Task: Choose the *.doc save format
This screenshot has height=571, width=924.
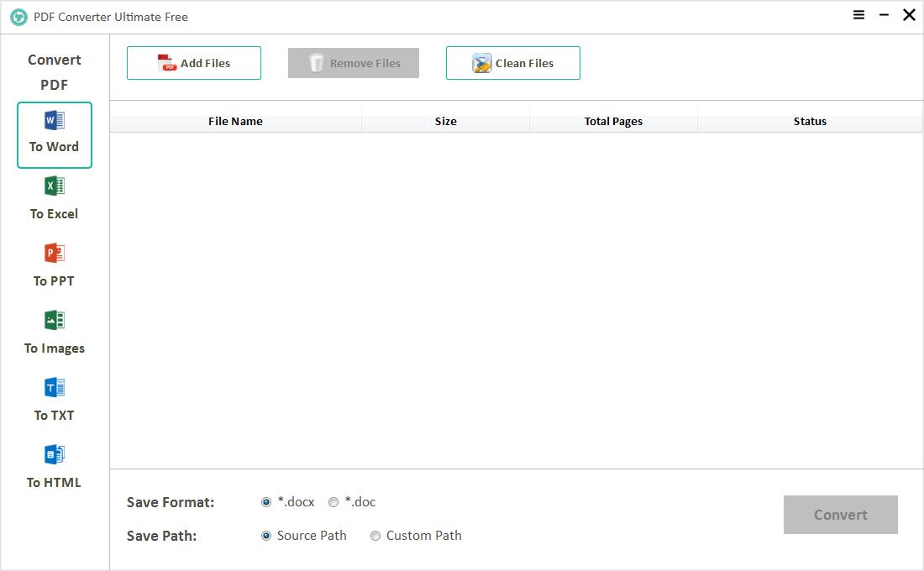Action: [333, 501]
